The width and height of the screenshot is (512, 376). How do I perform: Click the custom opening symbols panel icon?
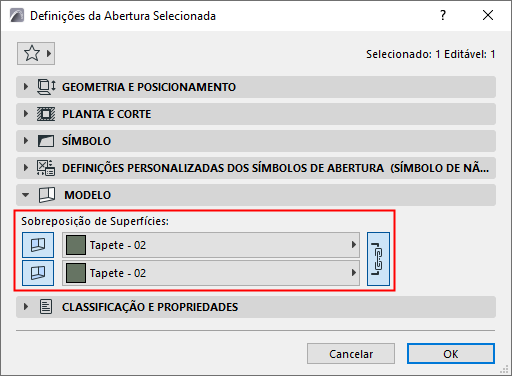(x=46, y=168)
